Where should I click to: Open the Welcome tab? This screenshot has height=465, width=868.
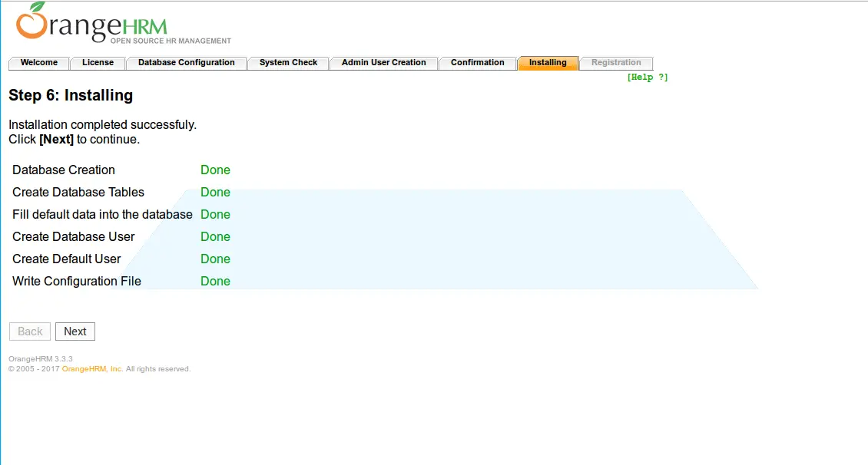click(38, 62)
